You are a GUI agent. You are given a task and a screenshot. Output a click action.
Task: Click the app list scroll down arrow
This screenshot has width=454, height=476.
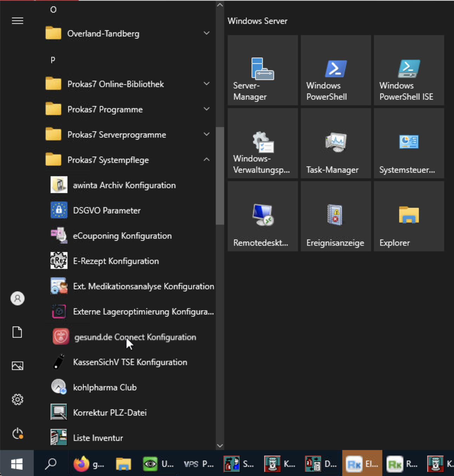(220, 446)
